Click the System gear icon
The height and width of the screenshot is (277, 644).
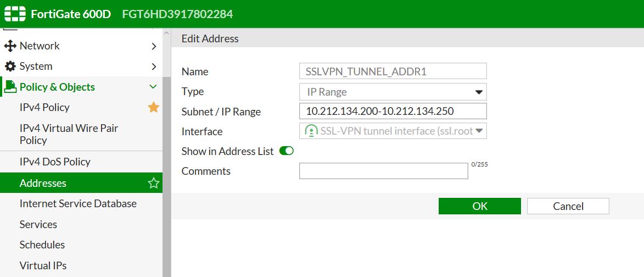coord(10,66)
